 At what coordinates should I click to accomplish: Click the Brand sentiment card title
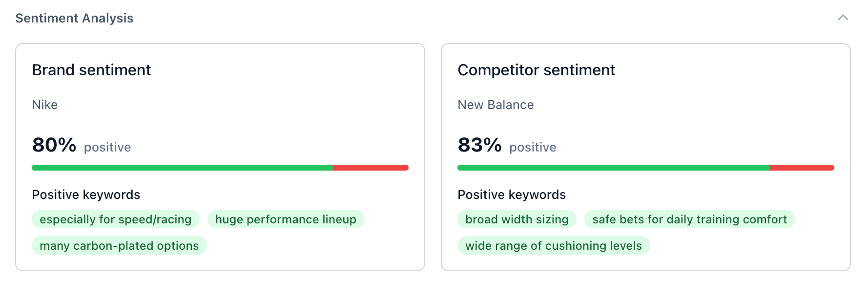pyautogui.click(x=91, y=70)
